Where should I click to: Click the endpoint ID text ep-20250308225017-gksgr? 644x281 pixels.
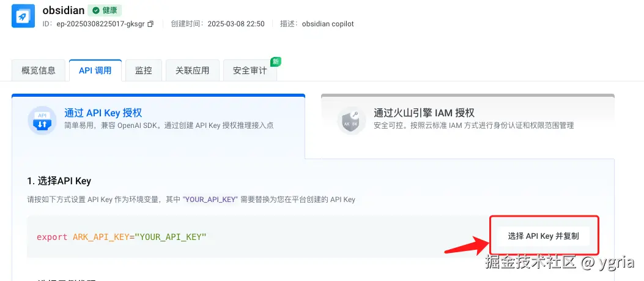pyautogui.click(x=101, y=24)
